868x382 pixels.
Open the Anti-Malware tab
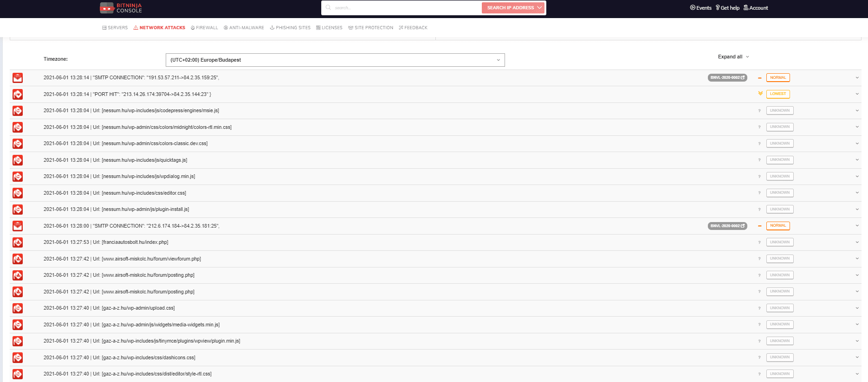(244, 28)
